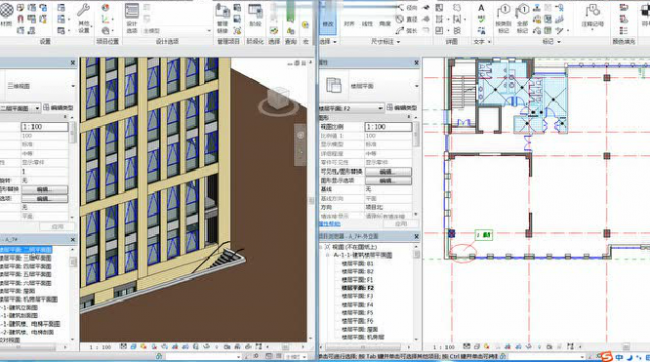650x362 pixels.
Task: Click the Tag by Category icon
Action: [x=503, y=18]
